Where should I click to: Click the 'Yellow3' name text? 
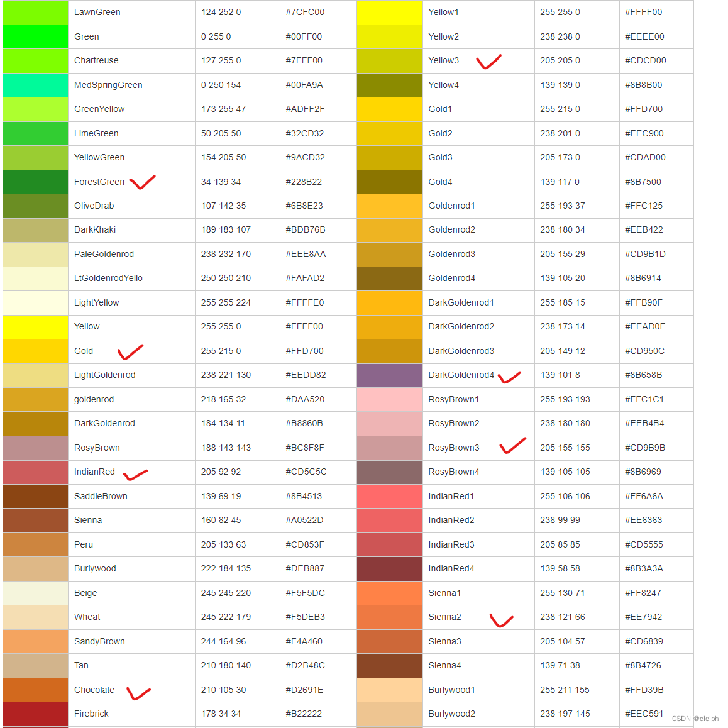pyautogui.click(x=443, y=60)
